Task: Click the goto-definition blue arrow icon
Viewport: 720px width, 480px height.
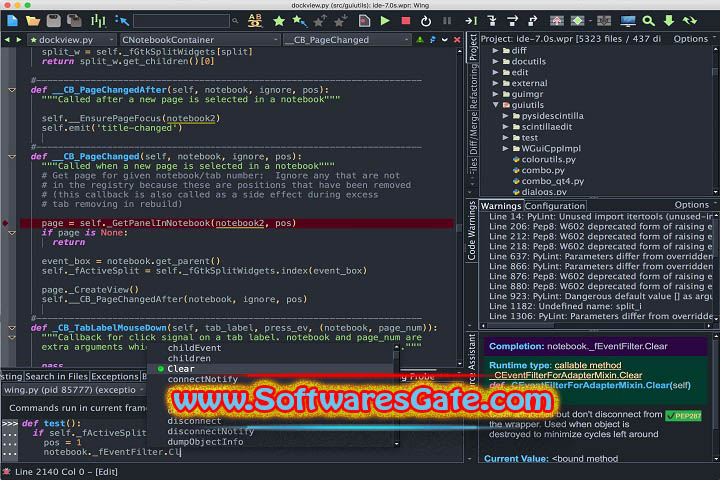Action: point(122,21)
